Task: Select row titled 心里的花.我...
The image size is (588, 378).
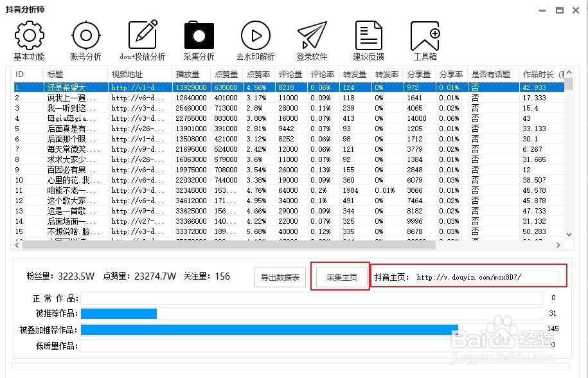Action: tap(288, 181)
